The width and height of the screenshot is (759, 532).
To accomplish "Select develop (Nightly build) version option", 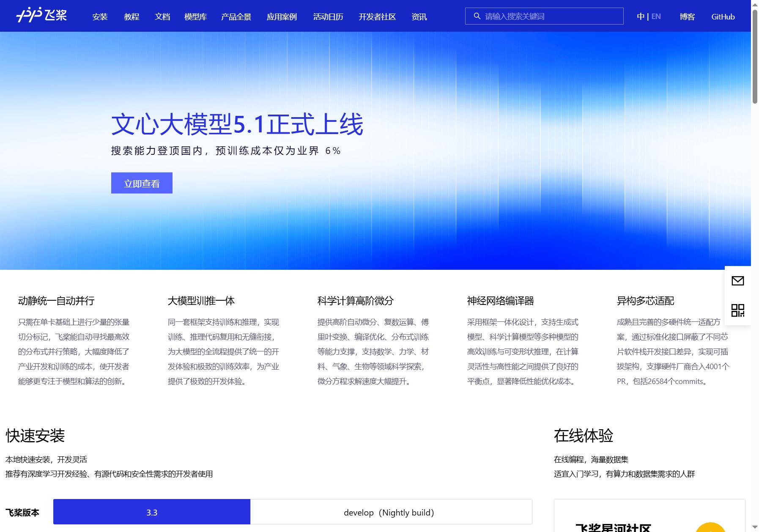I will (391, 512).
